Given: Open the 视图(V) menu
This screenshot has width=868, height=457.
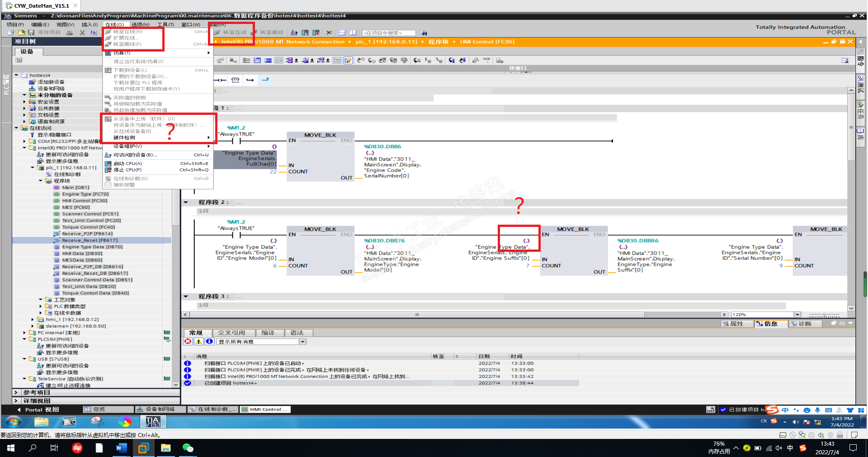Looking at the screenshot, I should (65, 24).
